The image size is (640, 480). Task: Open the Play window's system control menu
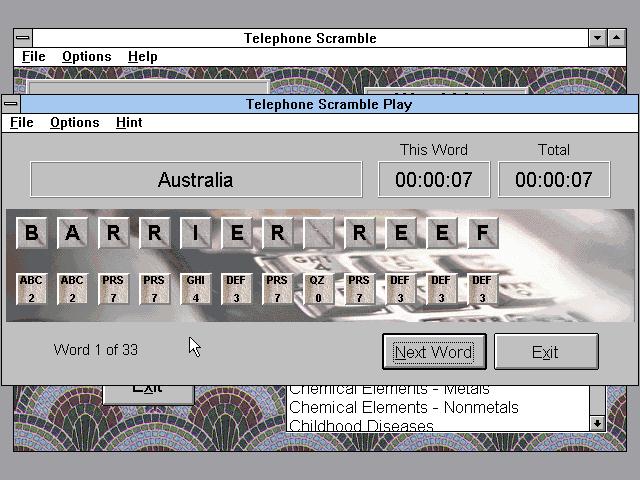click(11, 104)
